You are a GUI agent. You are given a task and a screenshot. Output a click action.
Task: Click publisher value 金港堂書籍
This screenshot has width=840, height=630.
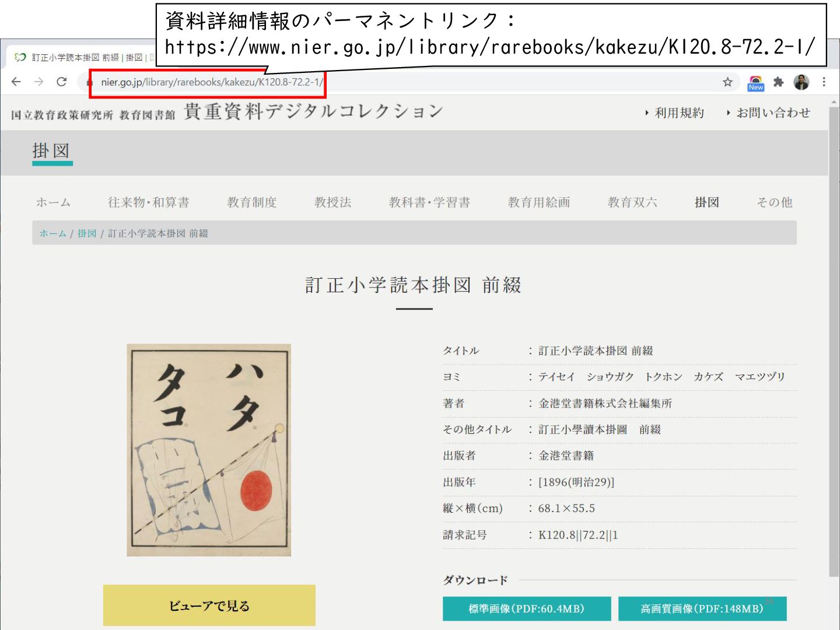[x=566, y=456]
